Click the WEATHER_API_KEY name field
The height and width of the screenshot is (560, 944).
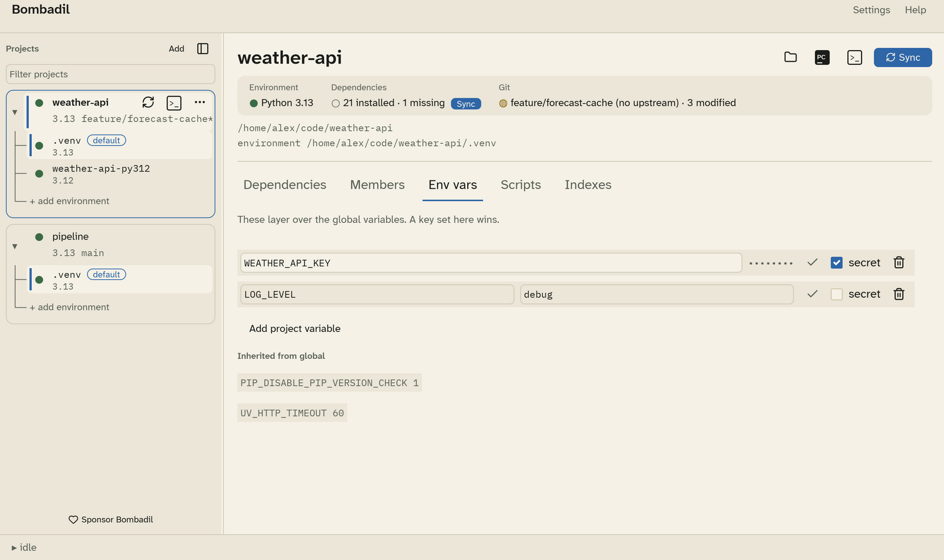pyautogui.click(x=491, y=263)
